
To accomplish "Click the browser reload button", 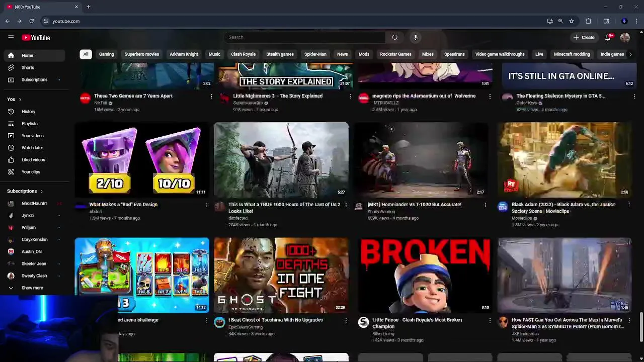I will pos(31,21).
